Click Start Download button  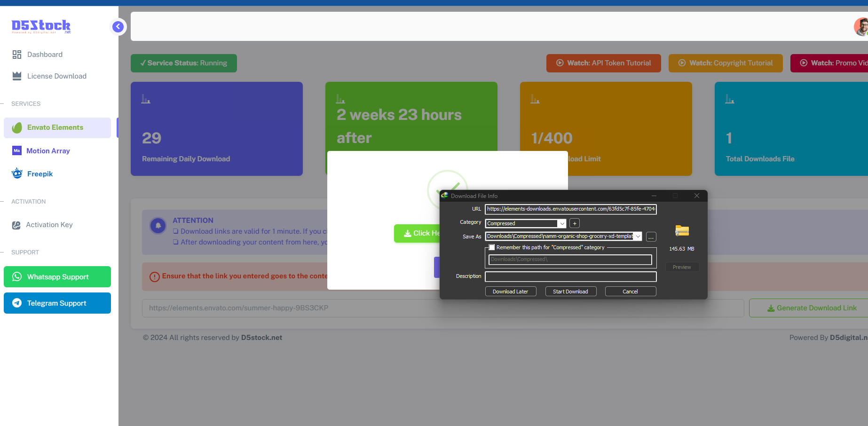coord(570,292)
